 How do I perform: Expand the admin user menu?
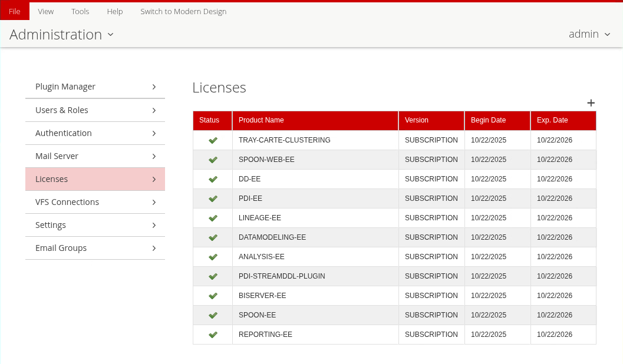tap(589, 34)
